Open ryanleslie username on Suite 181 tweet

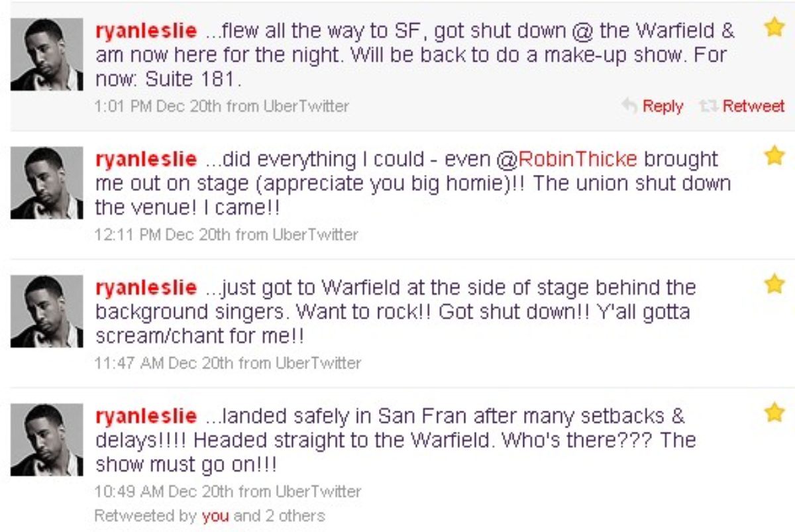coord(146,31)
